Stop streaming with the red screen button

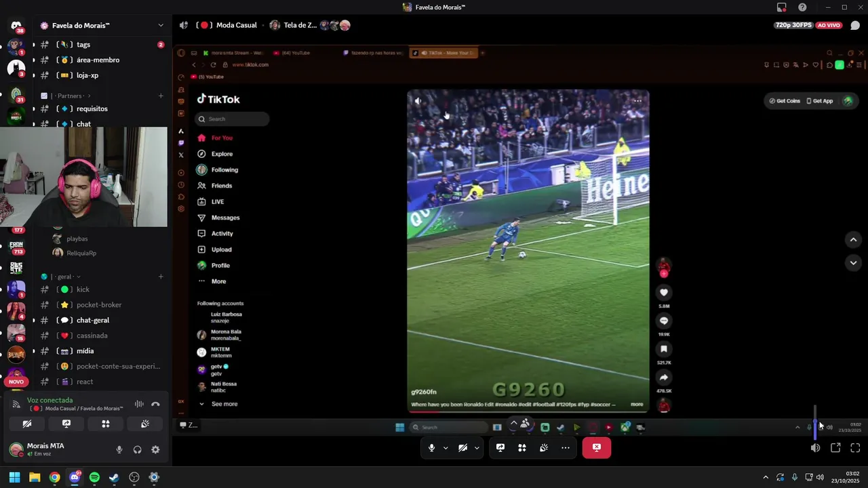[x=597, y=447]
